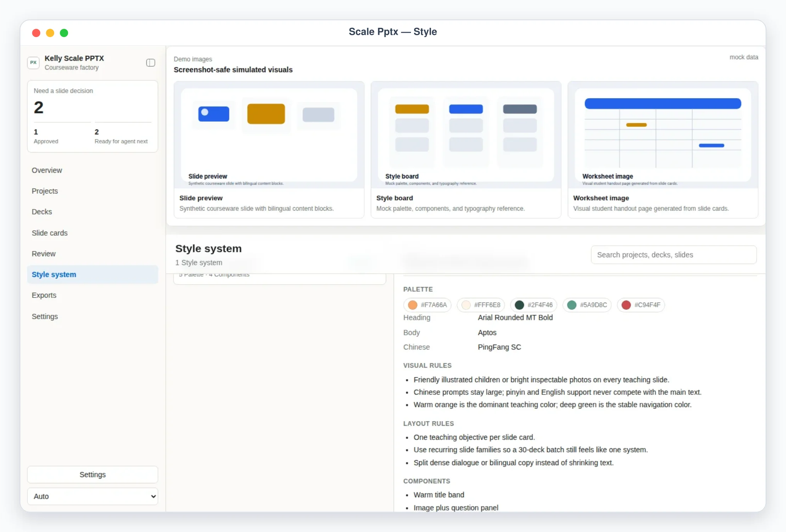Click the macOS green fullscreen button
786x532 pixels.
(64, 33)
